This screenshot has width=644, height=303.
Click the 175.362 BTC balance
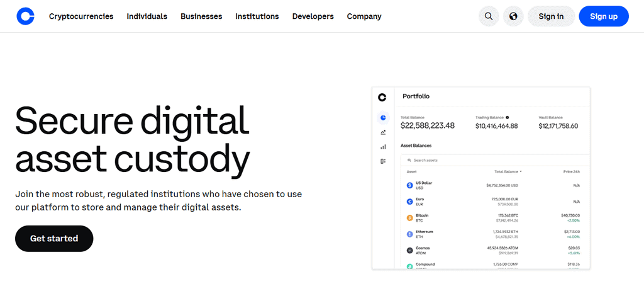click(x=508, y=215)
